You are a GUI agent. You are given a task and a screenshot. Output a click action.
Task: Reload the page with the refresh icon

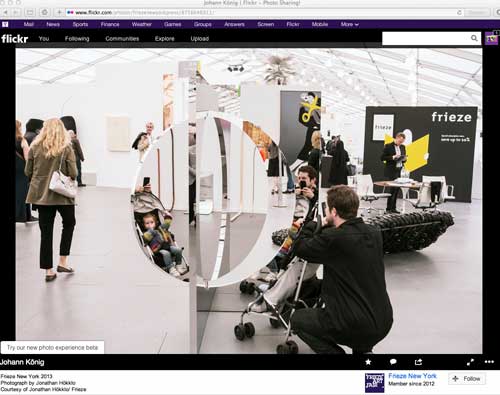(x=459, y=12)
